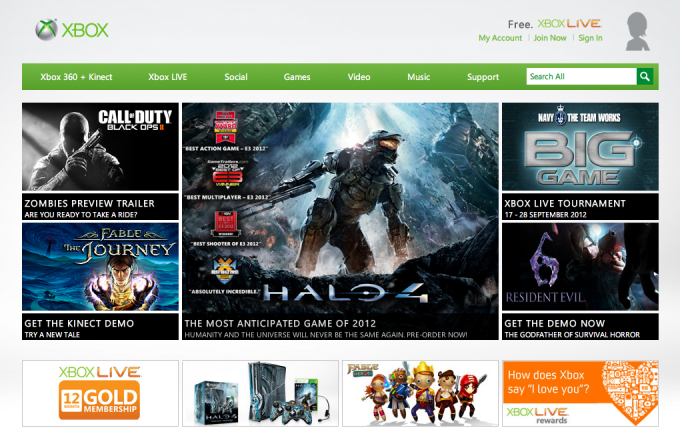Open the Resident Evil 6 tile image
Screen dimensions: 680x434
[x=580, y=267]
